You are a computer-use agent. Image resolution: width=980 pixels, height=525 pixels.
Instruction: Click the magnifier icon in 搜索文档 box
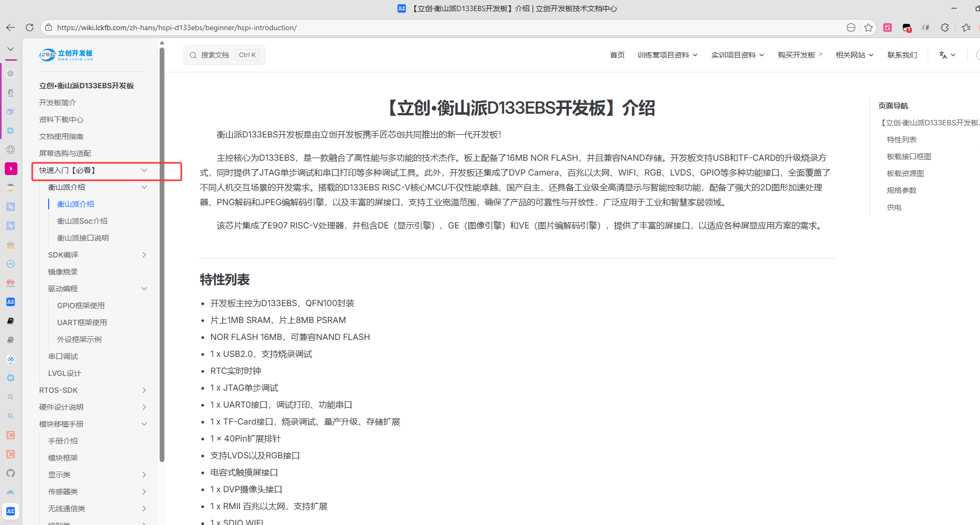[193, 55]
